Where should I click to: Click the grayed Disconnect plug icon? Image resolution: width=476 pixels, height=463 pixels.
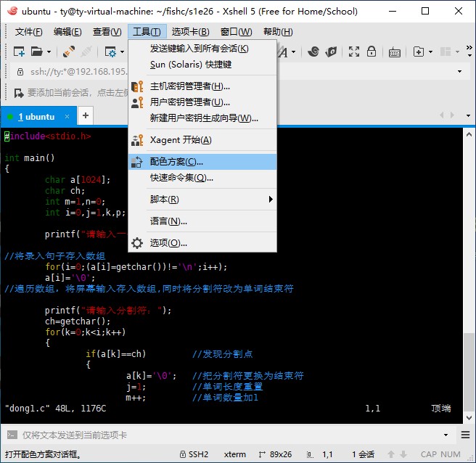click(x=86, y=52)
